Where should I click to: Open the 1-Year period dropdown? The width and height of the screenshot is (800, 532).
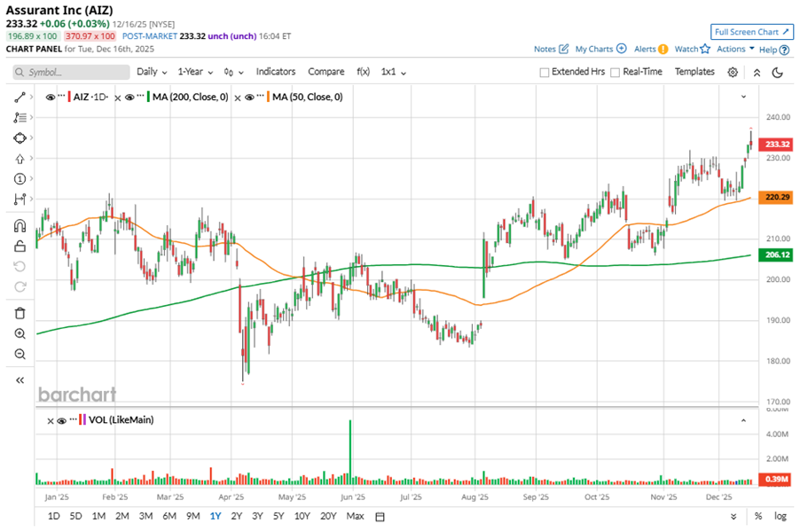195,72
